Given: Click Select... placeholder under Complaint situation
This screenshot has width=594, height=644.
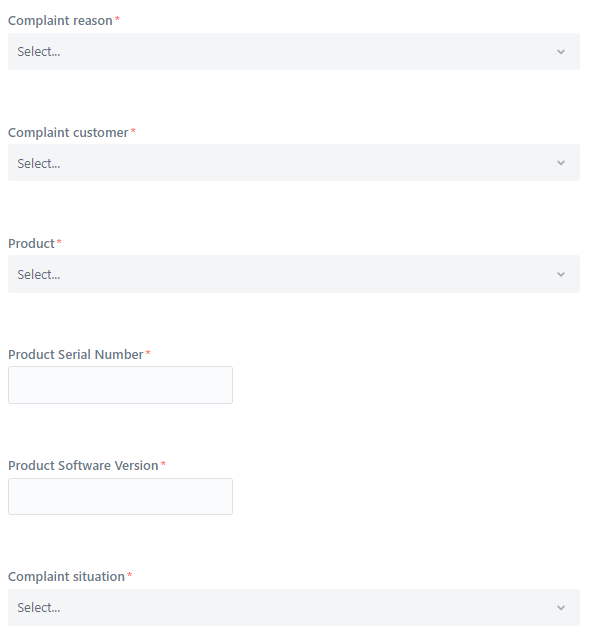Looking at the screenshot, I should (x=39, y=607).
